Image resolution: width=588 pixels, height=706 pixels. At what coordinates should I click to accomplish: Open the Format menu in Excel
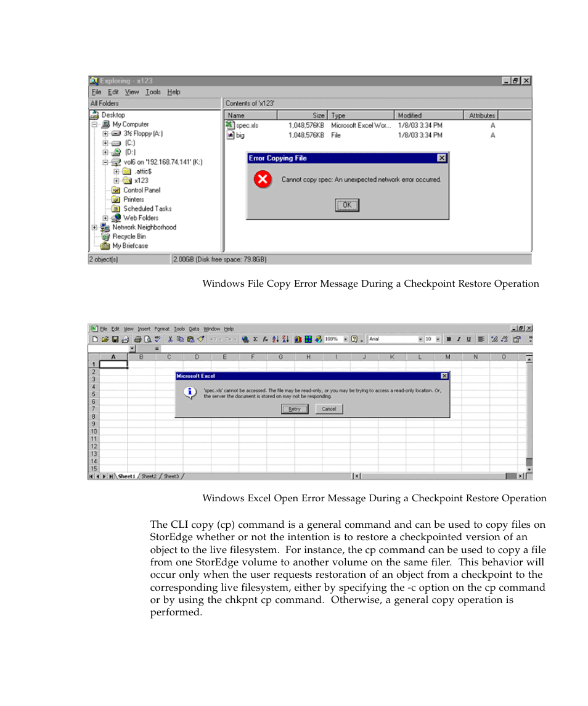(162, 329)
